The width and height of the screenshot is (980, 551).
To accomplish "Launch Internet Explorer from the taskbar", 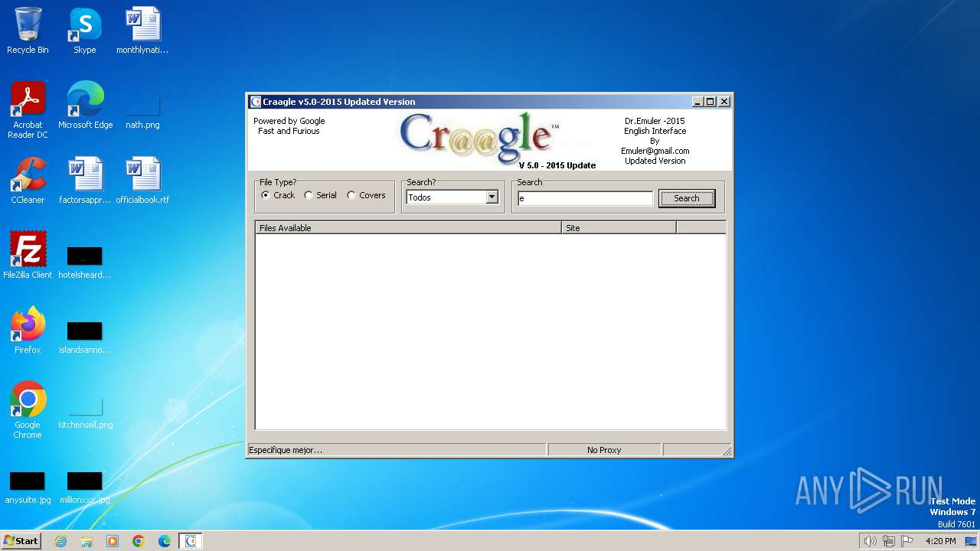I will tap(60, 541).
